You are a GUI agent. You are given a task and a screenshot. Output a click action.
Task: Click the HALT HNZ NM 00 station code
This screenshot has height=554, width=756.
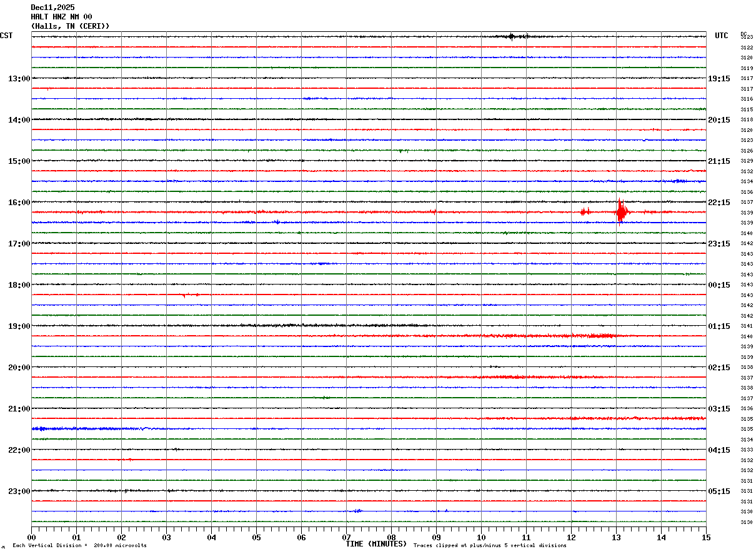(61, 17)
